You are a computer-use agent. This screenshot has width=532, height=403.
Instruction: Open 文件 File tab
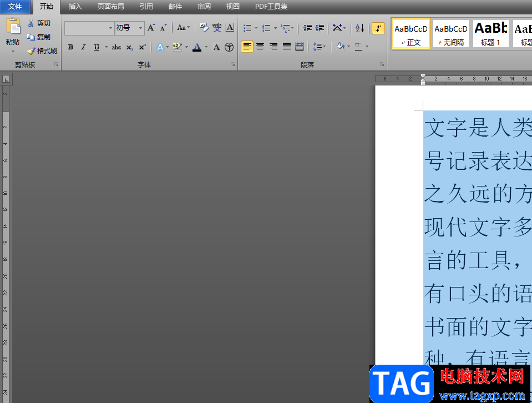click(x=15, y=7)
